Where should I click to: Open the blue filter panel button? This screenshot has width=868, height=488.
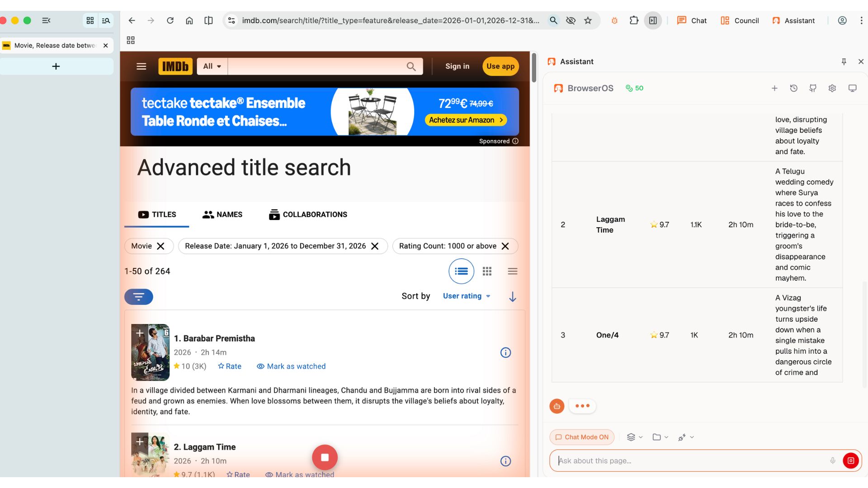tap(139, 297)
